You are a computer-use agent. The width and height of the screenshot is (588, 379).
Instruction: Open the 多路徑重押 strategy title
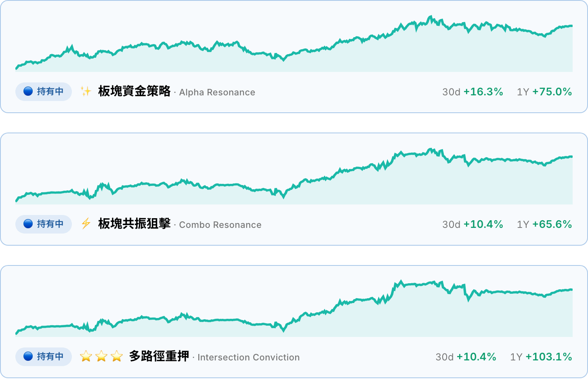point(159,356)
